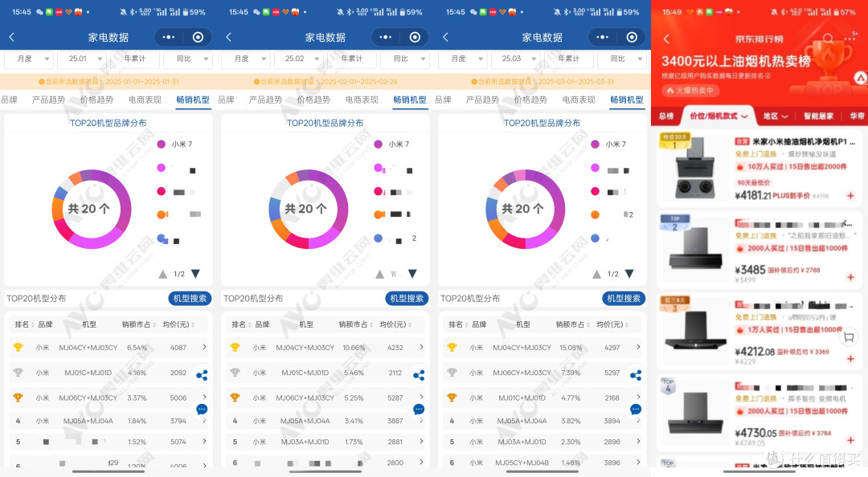Open the 月度 dropdown in the 25.01 screen
Image resolution: width=868 pixels, height=477 pixels.
27,59
